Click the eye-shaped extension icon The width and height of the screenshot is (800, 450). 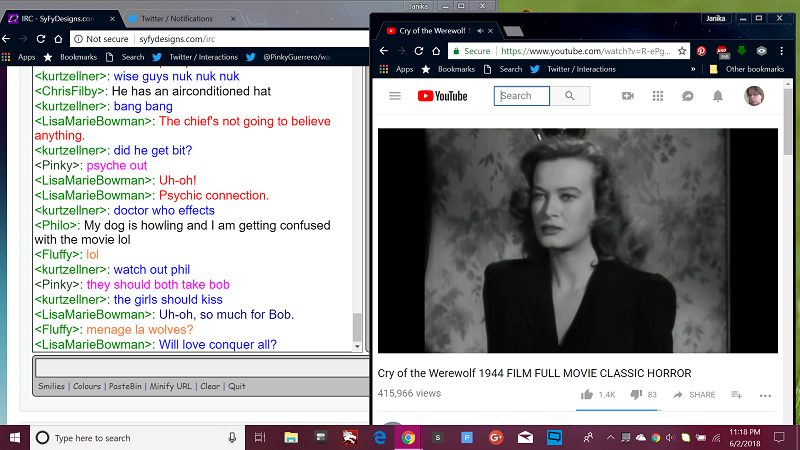(x=762, y=51)
